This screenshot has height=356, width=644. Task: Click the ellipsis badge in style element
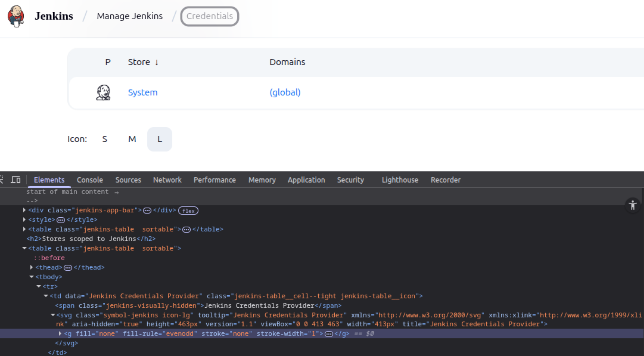click(x=61, y=220)
